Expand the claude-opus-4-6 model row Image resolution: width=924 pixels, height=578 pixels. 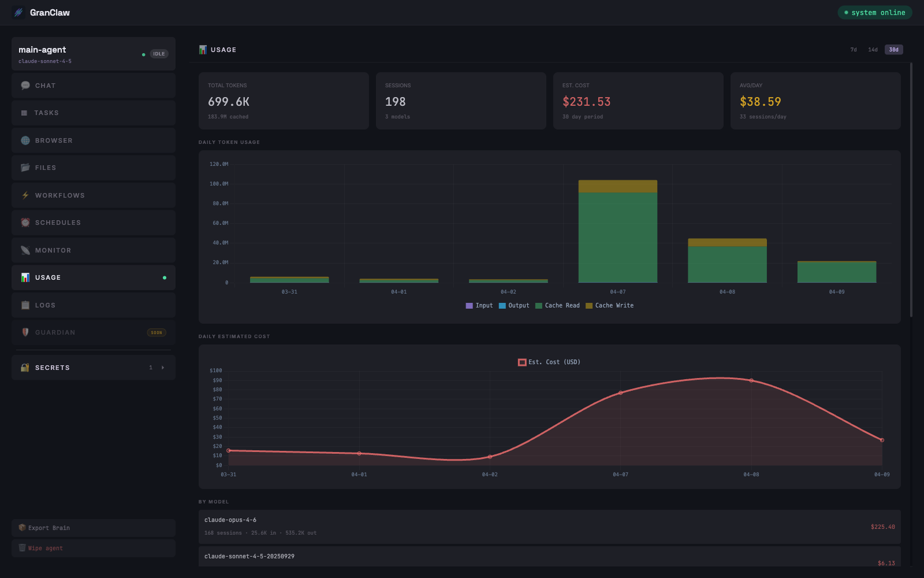click(x=549, y=527)
